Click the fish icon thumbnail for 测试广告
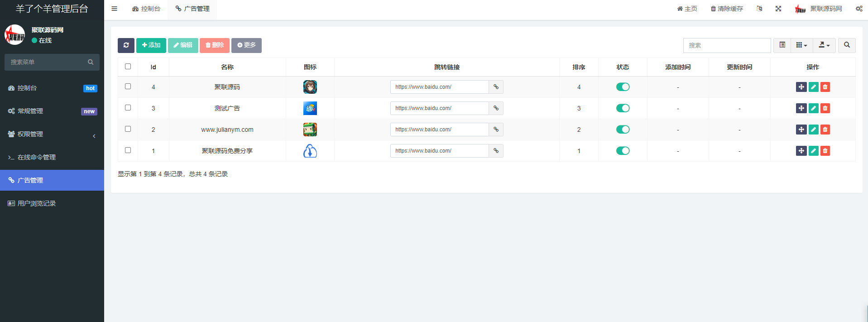This screenshot has width=868, height=322. [310, 108]
